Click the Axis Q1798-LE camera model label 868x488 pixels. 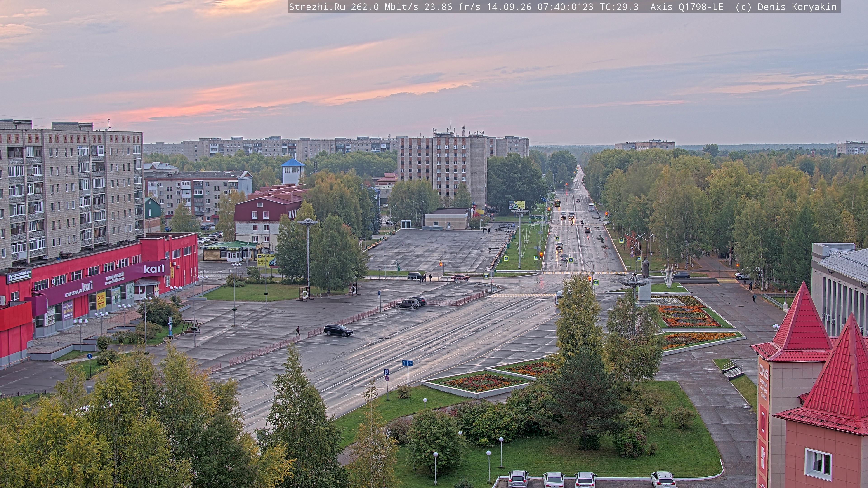pos(687,7)
